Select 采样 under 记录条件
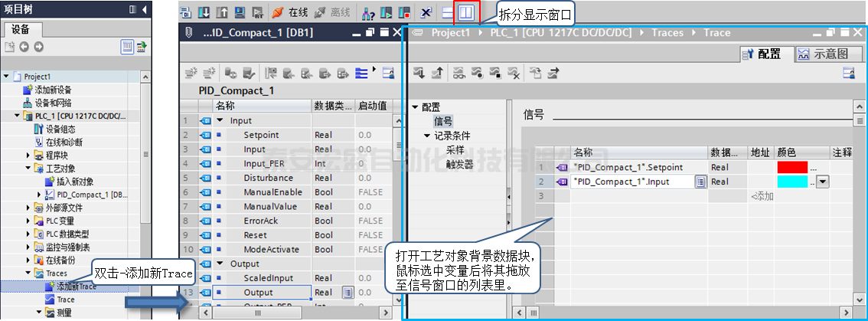 pos(455,150)
